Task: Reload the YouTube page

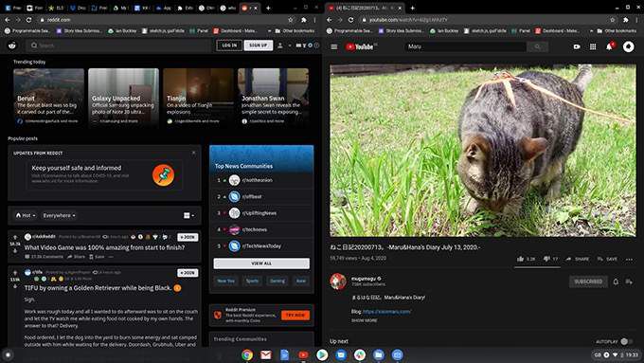Action: tap(350, 20)
